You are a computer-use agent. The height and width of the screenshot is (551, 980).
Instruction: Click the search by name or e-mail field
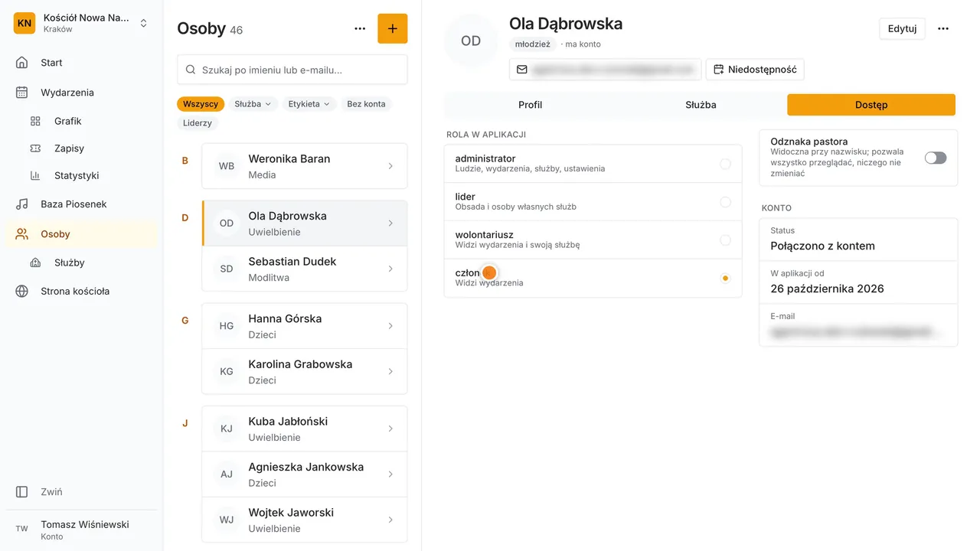click(292, 70)
